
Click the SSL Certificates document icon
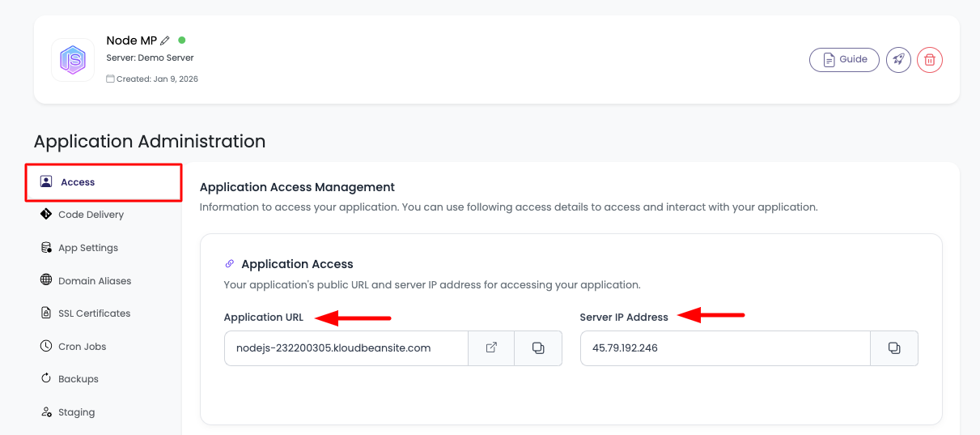[x=46, y=313]
